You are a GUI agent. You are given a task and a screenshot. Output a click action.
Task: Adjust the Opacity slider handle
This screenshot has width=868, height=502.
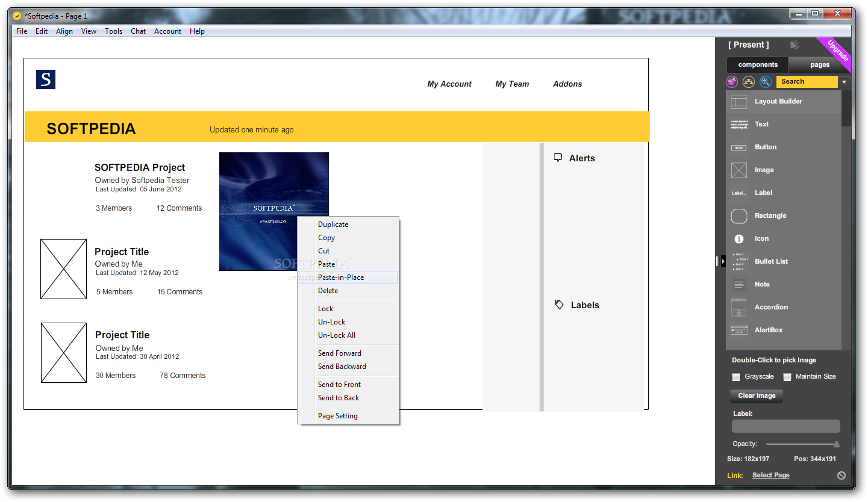point(837,444)
